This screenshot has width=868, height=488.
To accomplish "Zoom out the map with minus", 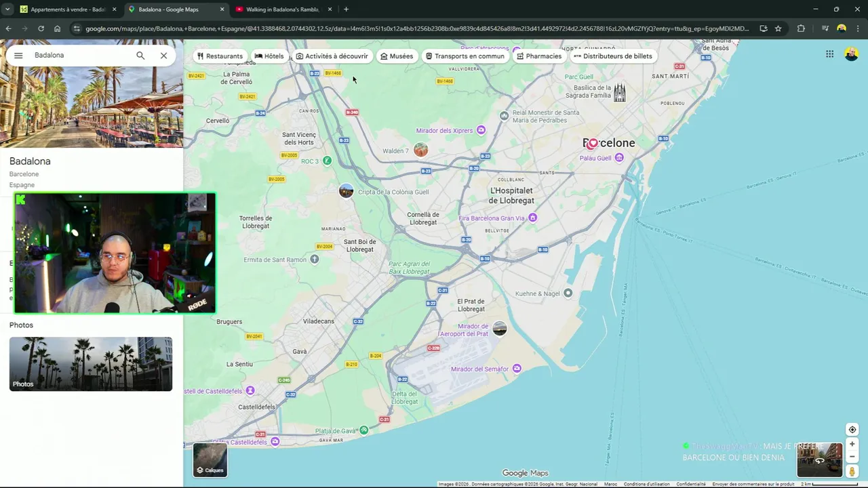I will [852, 457].
